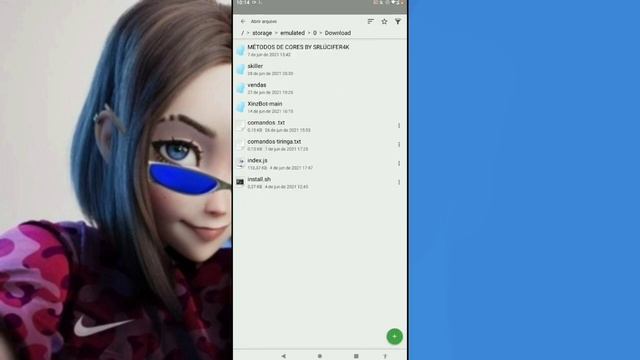Navigate to emulated in the breadcrumb

point(292,33)
